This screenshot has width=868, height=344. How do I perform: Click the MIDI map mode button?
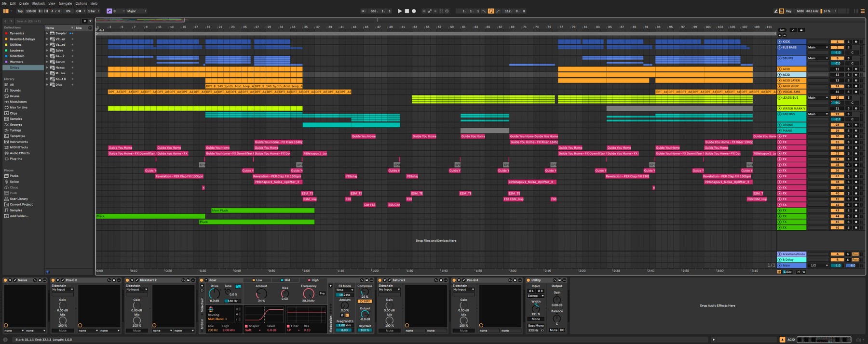click(800, 11)
